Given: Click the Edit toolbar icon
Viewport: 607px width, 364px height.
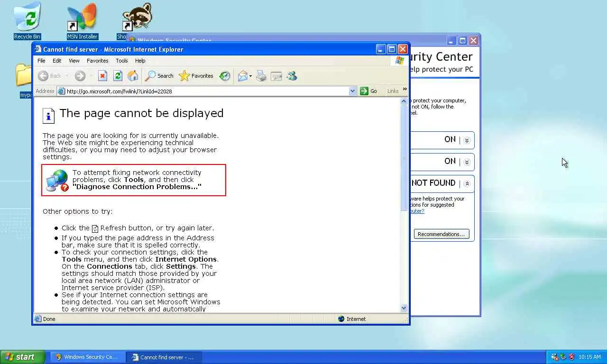Looking at the screenshot, I should tap(276, 76).
